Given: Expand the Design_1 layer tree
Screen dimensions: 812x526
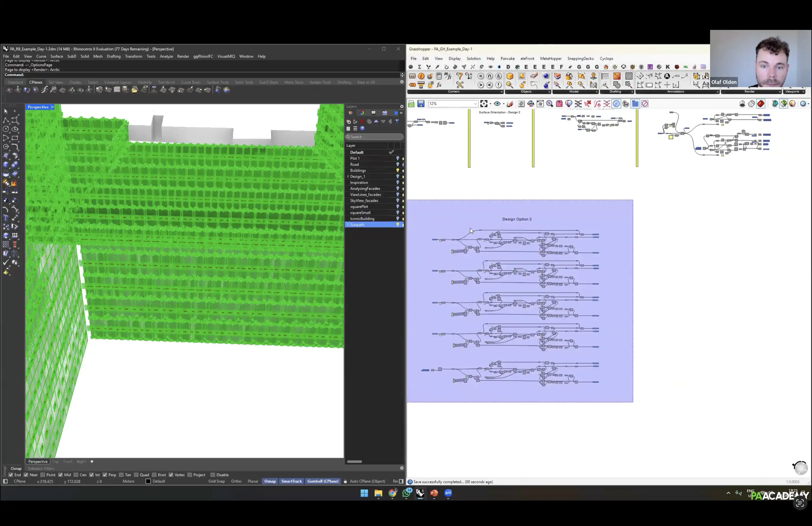Looking at the screenshot, I should [x=348, y=177].
